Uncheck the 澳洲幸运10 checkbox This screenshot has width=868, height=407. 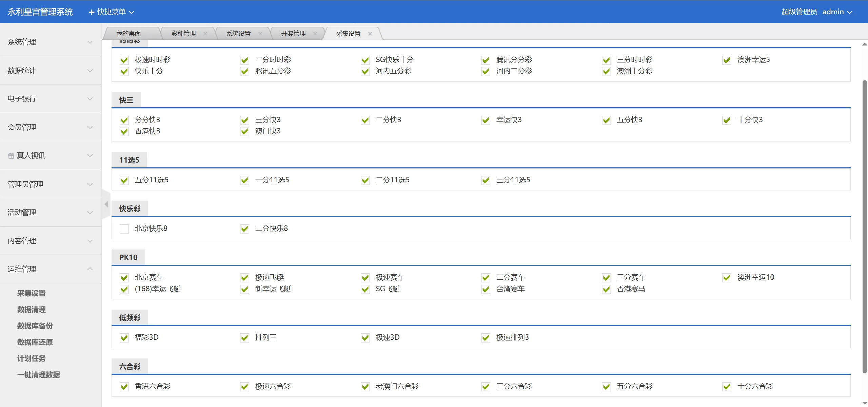point(727,278)
